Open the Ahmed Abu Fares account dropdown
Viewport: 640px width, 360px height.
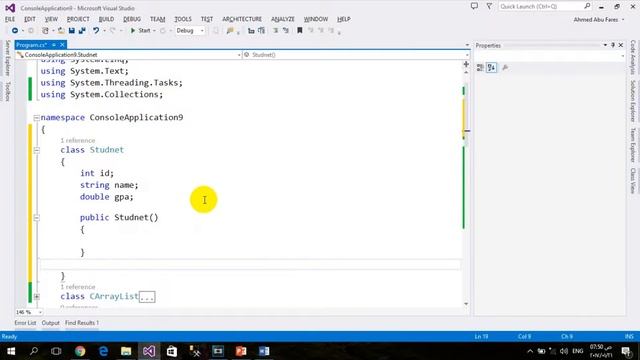pos(599,20)
